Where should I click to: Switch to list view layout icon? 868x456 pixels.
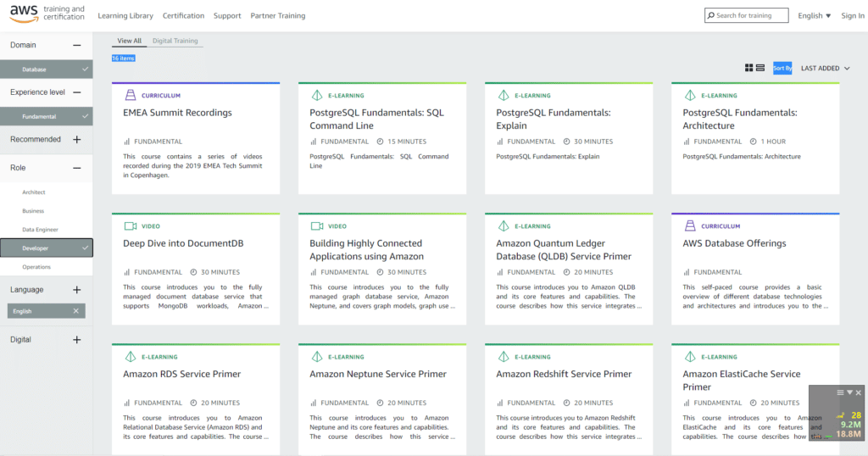760,68
